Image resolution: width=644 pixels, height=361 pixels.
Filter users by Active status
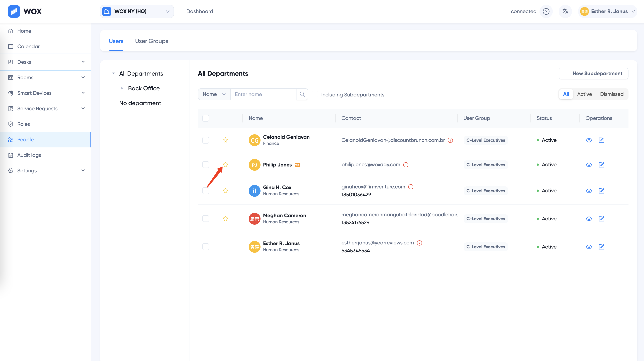(585, 94)
